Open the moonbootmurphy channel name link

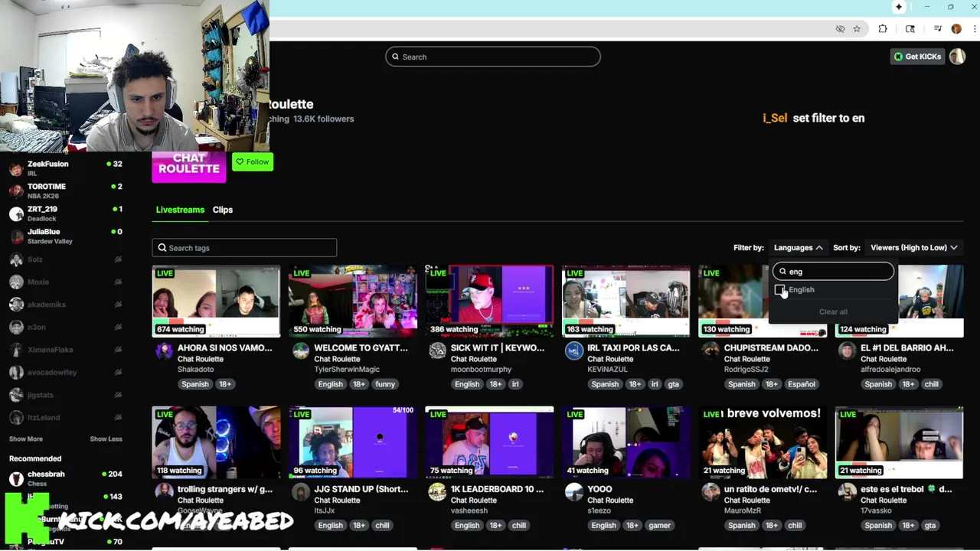pos(481,370)
